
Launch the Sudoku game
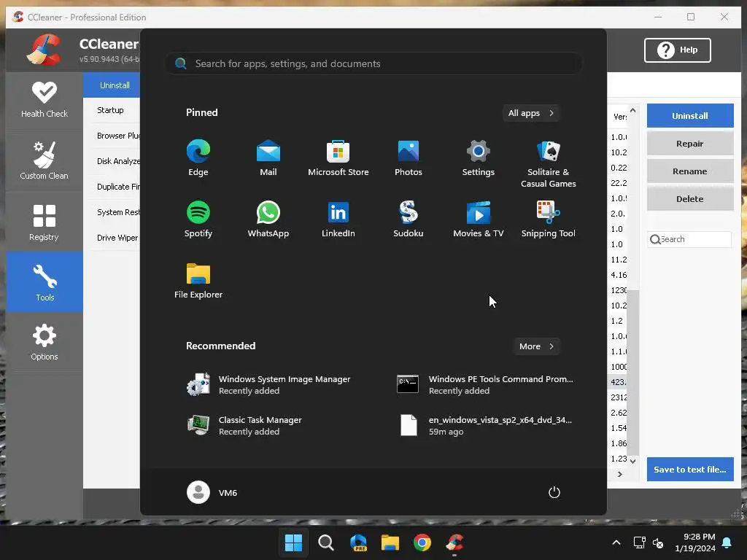tap(409, 219)
